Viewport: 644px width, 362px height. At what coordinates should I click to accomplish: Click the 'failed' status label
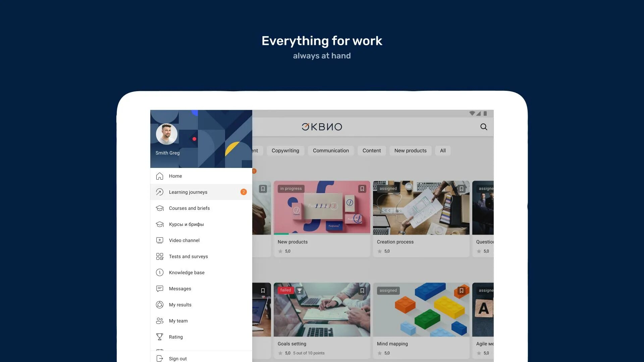(285, 290)
